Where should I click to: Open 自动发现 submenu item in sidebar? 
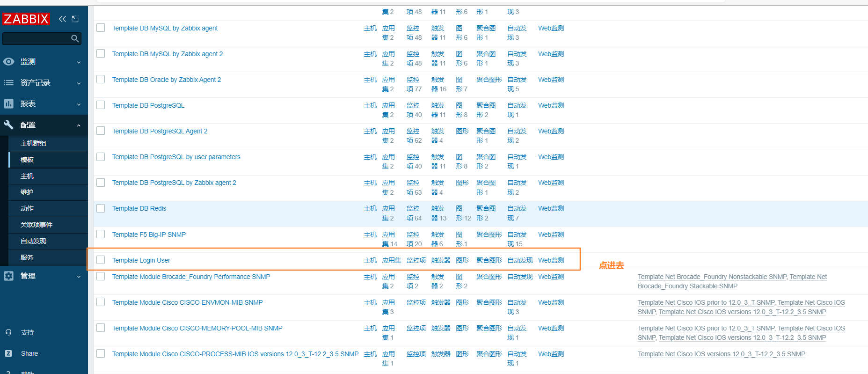[48, 241]
